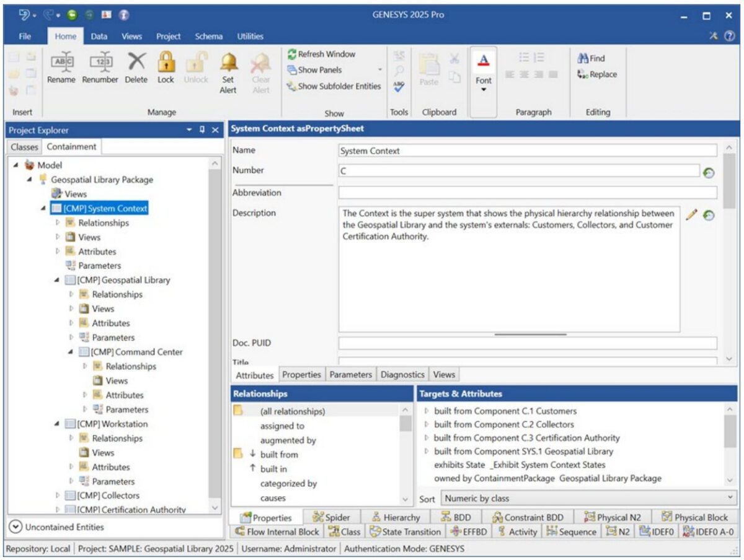Switch to the Schema ribbon tab

tap(208, 36)
